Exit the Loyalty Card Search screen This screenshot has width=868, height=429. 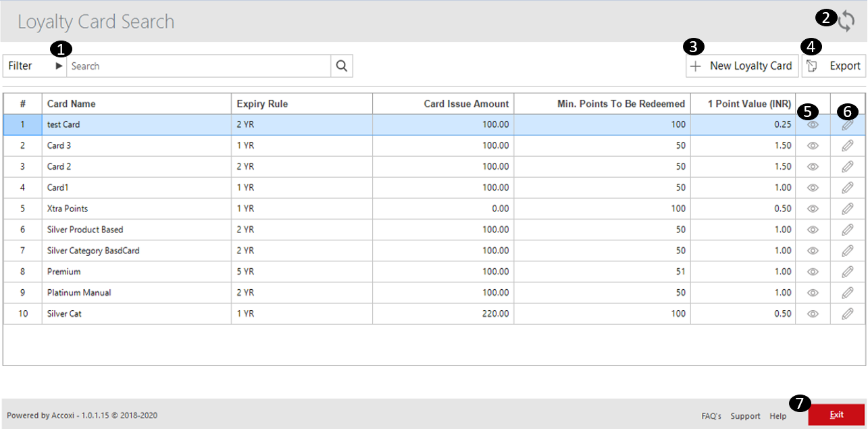(836, 415)
